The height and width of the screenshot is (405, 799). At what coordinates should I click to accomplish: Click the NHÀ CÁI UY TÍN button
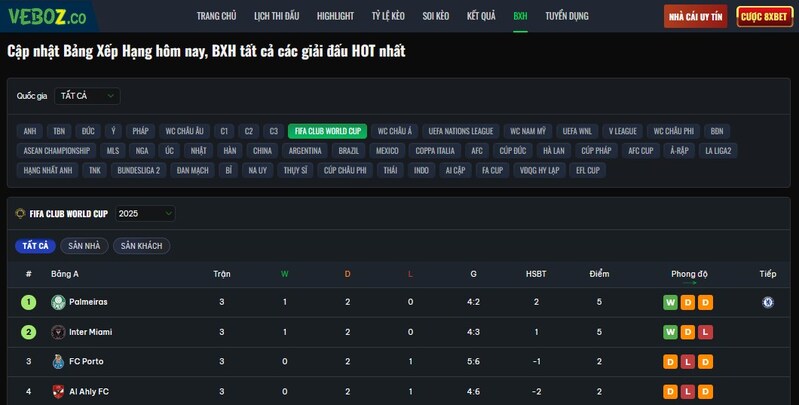(x=696, y=17)
